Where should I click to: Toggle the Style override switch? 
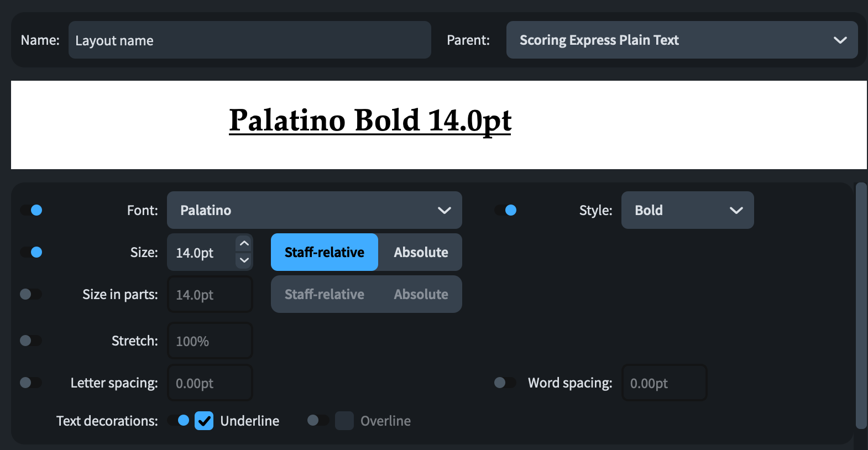(506, 210)
